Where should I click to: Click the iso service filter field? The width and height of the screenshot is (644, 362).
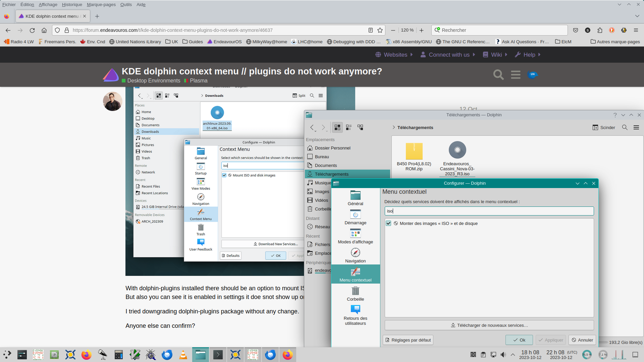click(x=489, y=211)
